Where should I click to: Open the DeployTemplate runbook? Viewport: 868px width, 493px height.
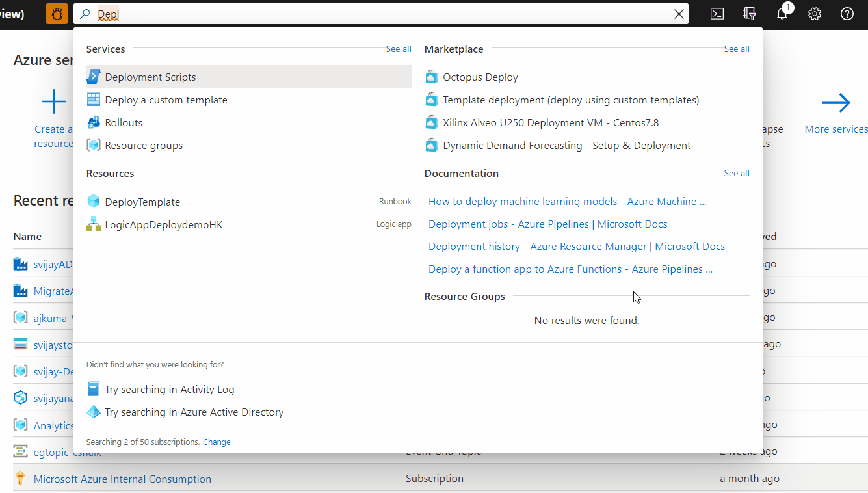142,202
